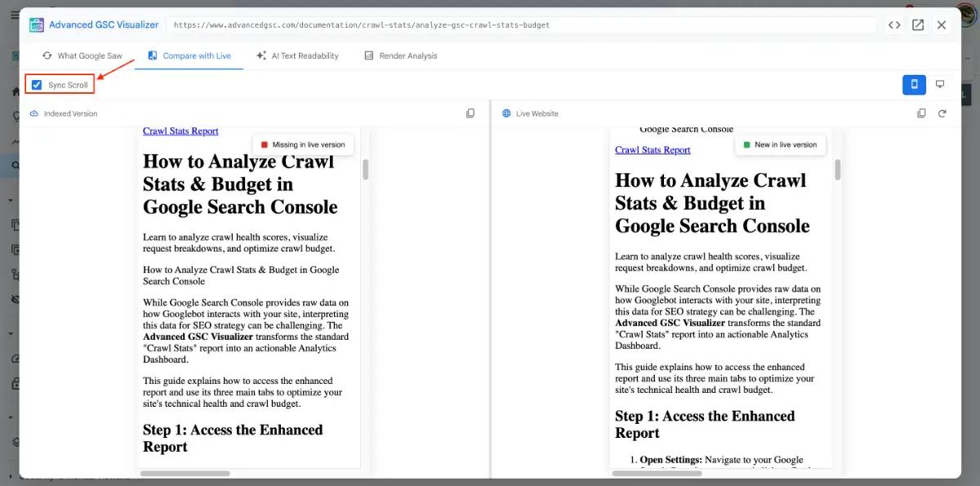Click the URL field with advancedgsc.com address
This screenshot has height=486, width=980.
pos(522,25)
